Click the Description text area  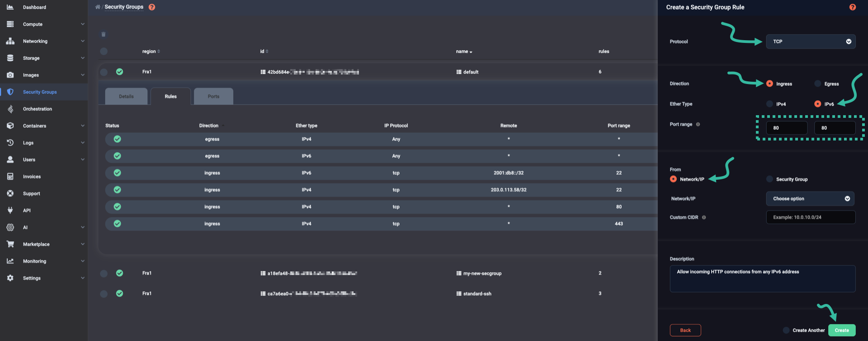(763, 279)
